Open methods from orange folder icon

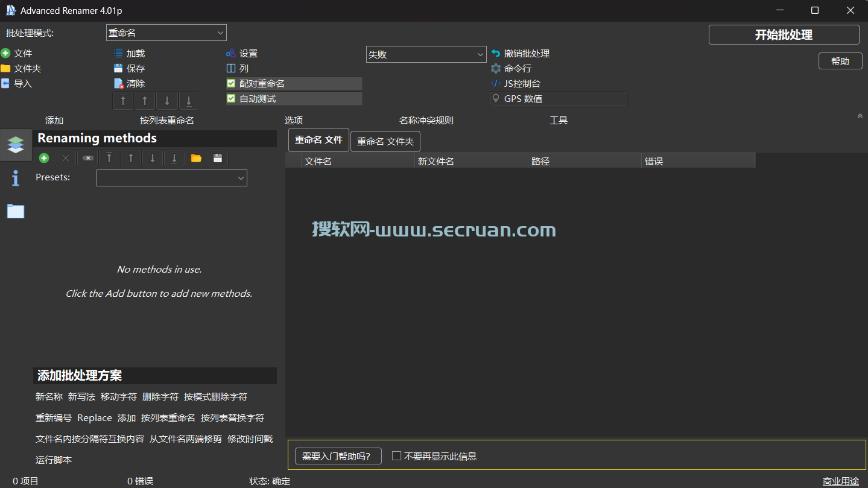(x=196, y=158)
